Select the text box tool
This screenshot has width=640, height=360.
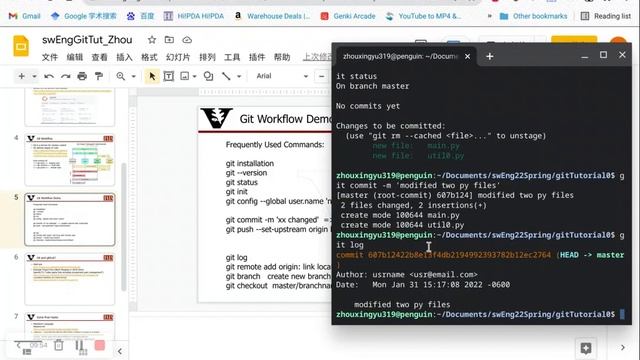tap(169, 76)
